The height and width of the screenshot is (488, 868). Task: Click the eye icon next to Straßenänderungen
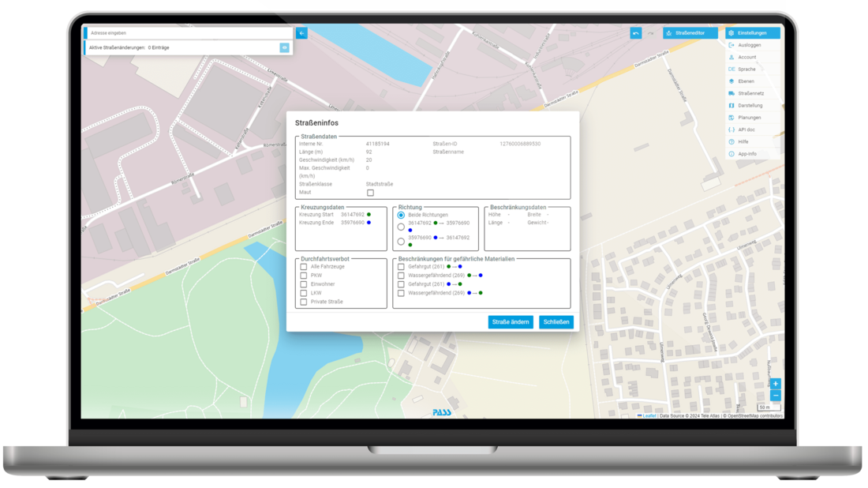pos(284,47)
